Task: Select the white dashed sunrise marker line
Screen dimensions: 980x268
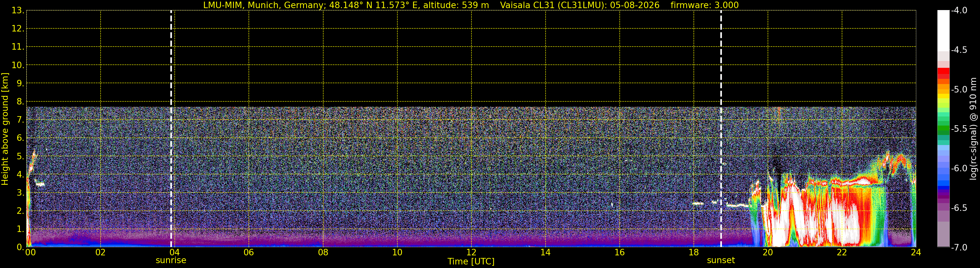Action: point(171,129)
